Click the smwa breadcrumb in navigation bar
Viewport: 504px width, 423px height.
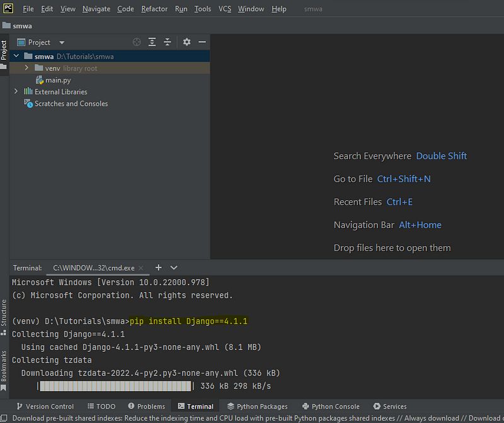pos(18,26)
